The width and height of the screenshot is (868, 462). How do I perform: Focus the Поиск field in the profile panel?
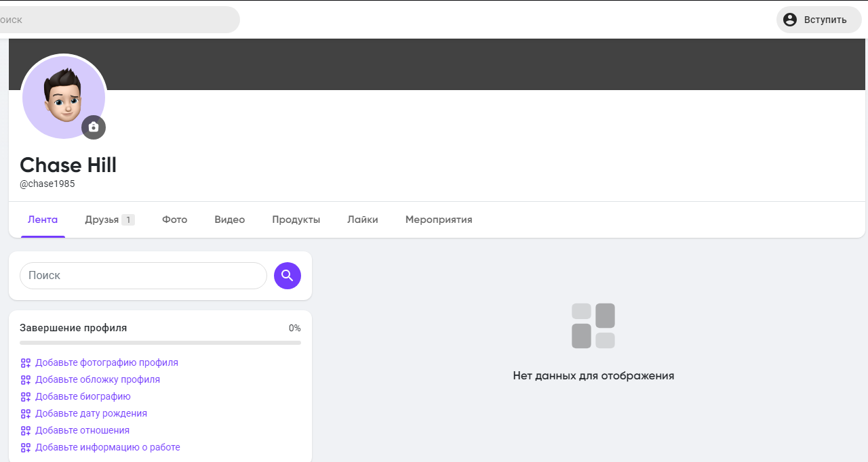(143, 276)
